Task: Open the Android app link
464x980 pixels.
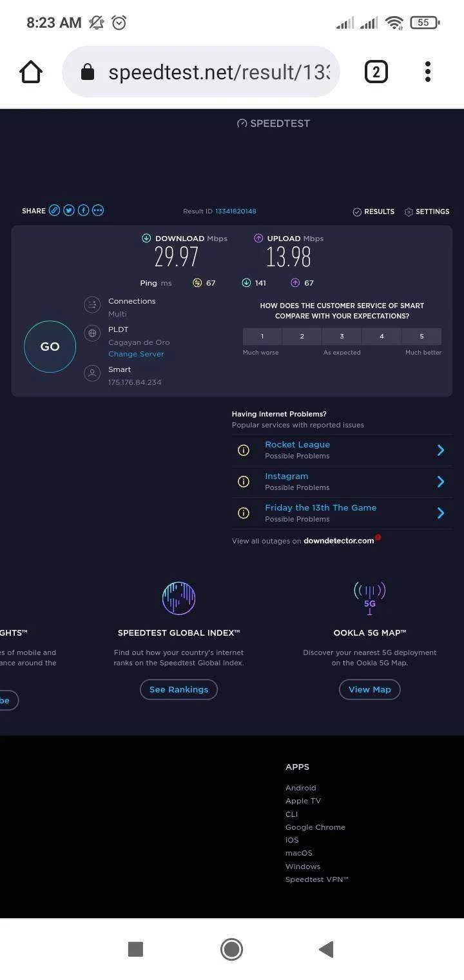Action: 301,788
